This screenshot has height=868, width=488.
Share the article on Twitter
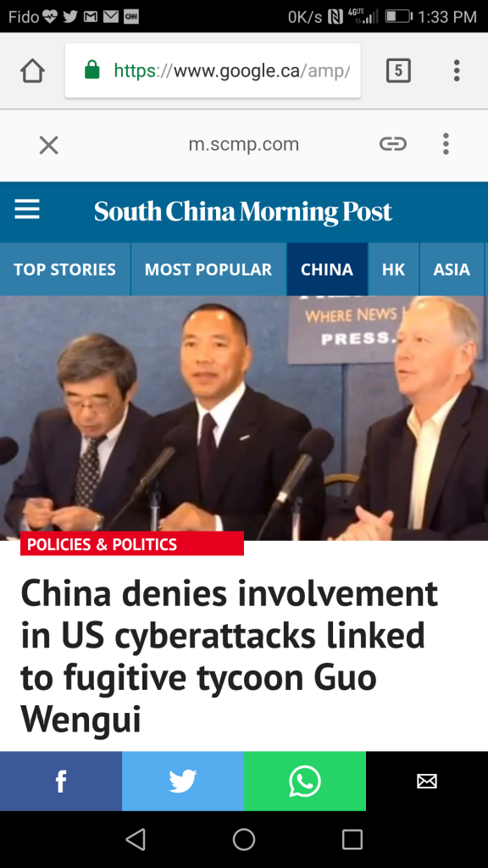pyautogui.click(x=183, y=781)
